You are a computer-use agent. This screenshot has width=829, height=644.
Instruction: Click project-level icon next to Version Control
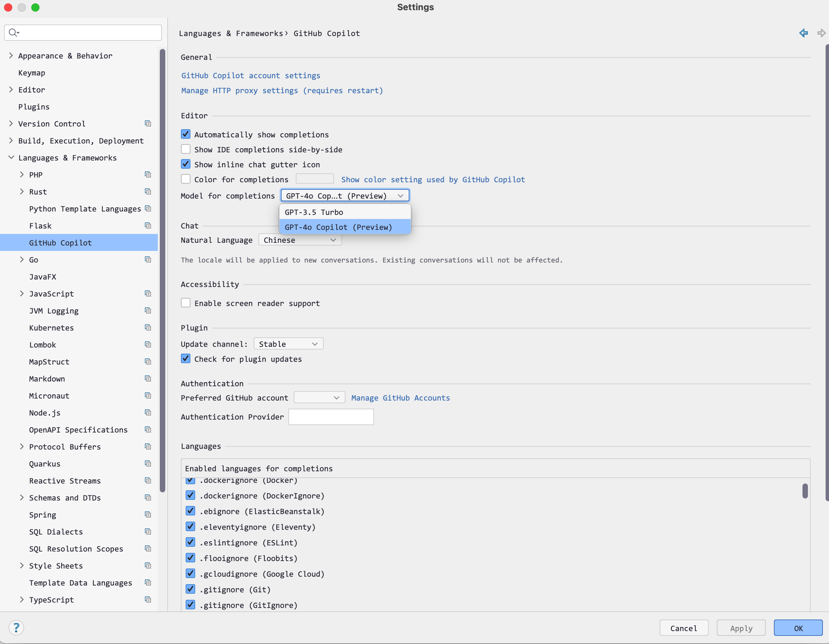coord(148,124)
